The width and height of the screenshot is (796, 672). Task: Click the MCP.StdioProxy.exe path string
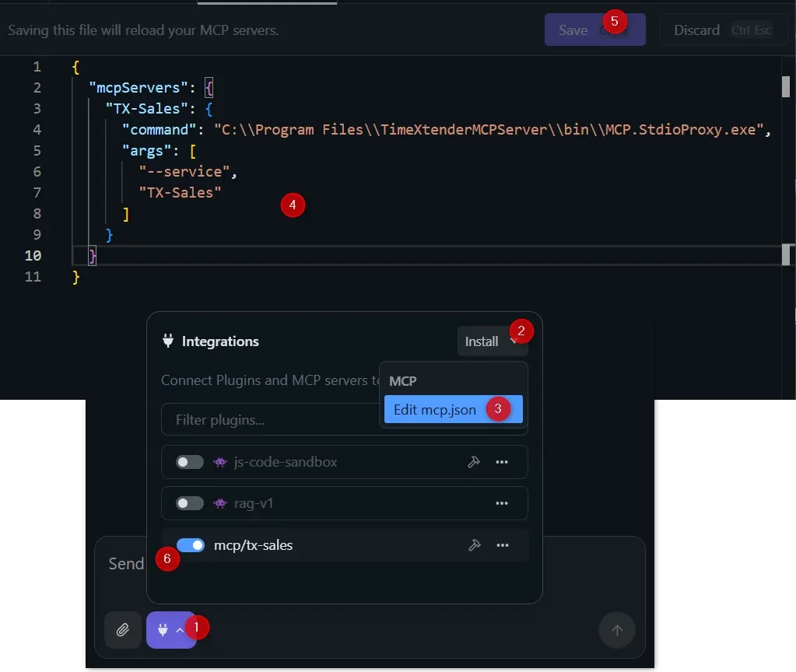(489, 129)
